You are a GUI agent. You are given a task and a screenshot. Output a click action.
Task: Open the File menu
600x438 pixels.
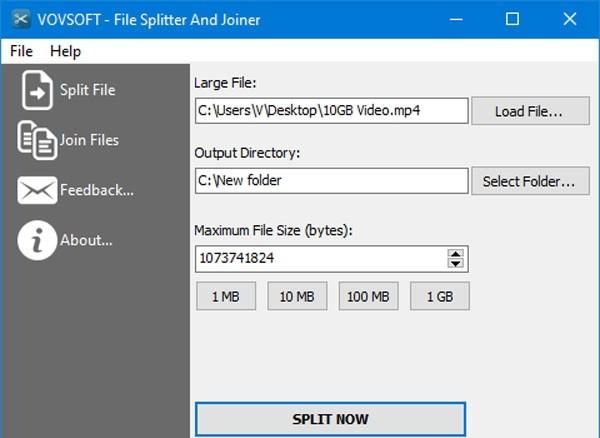point(21,51)
